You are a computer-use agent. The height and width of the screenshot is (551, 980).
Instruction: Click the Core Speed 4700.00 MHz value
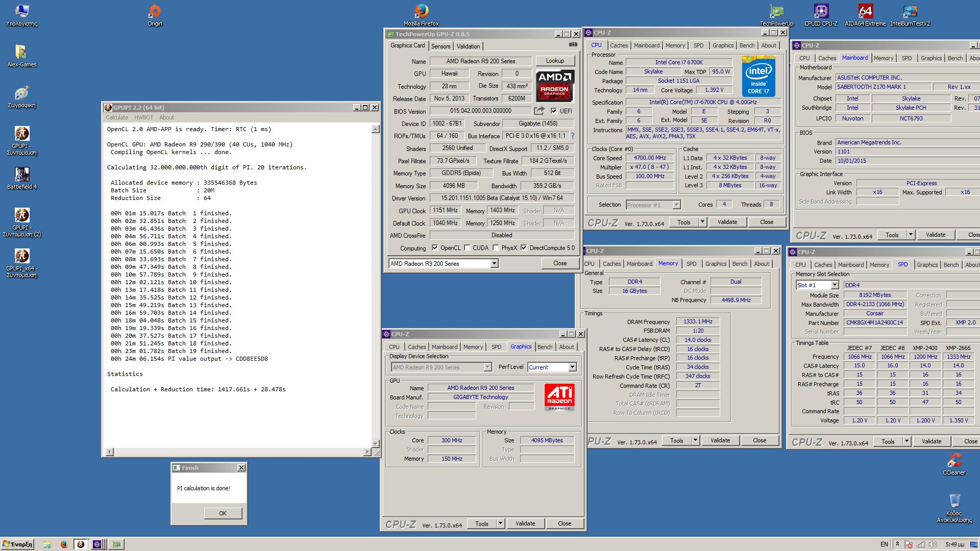[650, 158]
